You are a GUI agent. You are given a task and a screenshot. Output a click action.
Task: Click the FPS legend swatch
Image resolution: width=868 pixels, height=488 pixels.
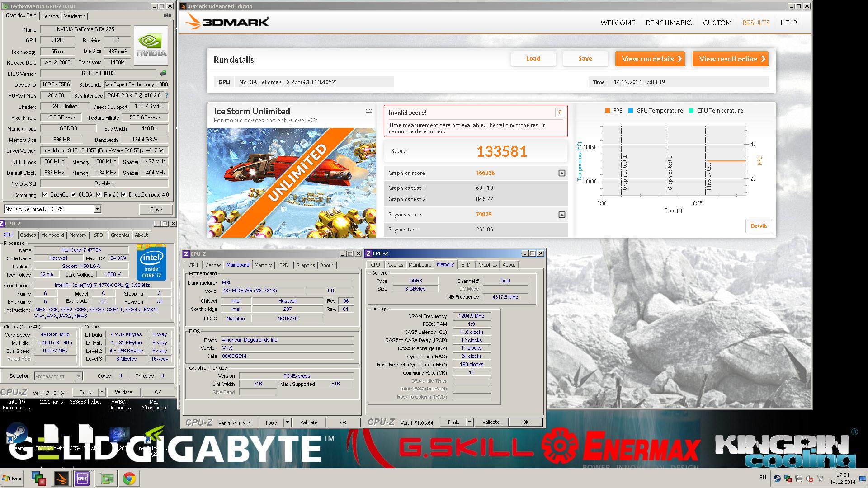(x=607, y=111)
